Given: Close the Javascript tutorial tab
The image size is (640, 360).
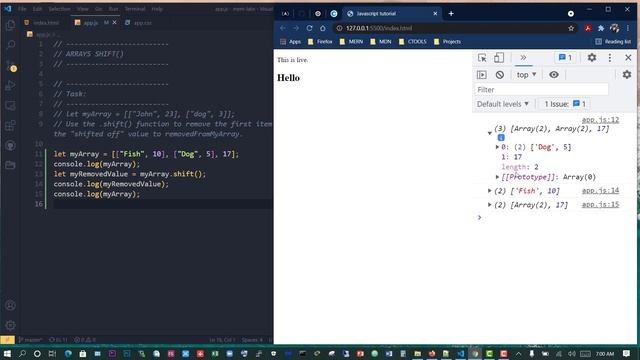Looking at the screenshot, I should 435,13.
